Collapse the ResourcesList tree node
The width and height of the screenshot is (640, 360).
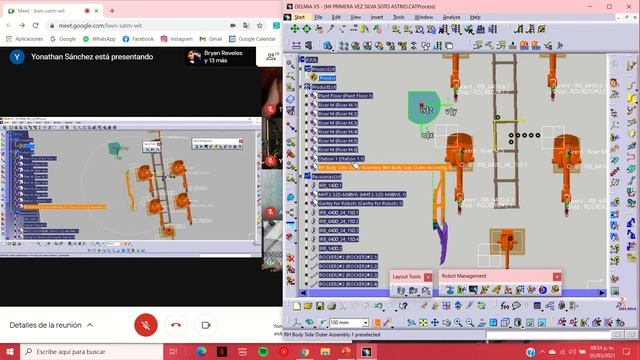coord(301,176)
